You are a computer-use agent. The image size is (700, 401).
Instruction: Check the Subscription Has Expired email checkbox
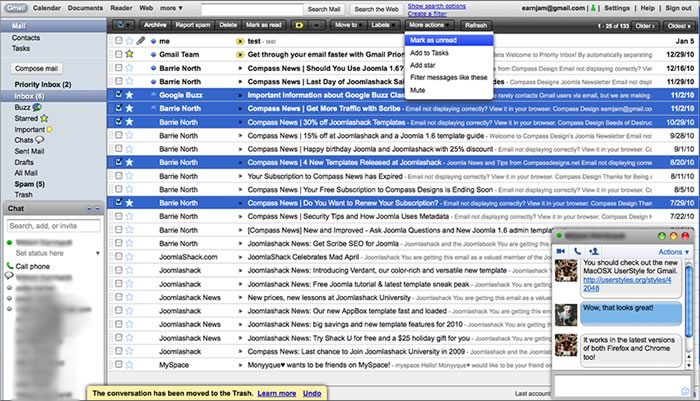click(118, 175)
